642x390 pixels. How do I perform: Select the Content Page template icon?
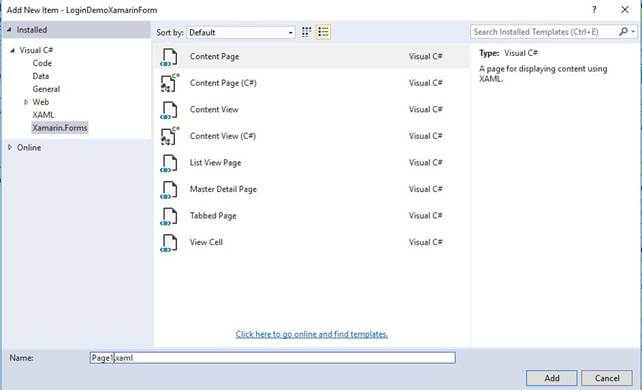click(x=169, y=57)
